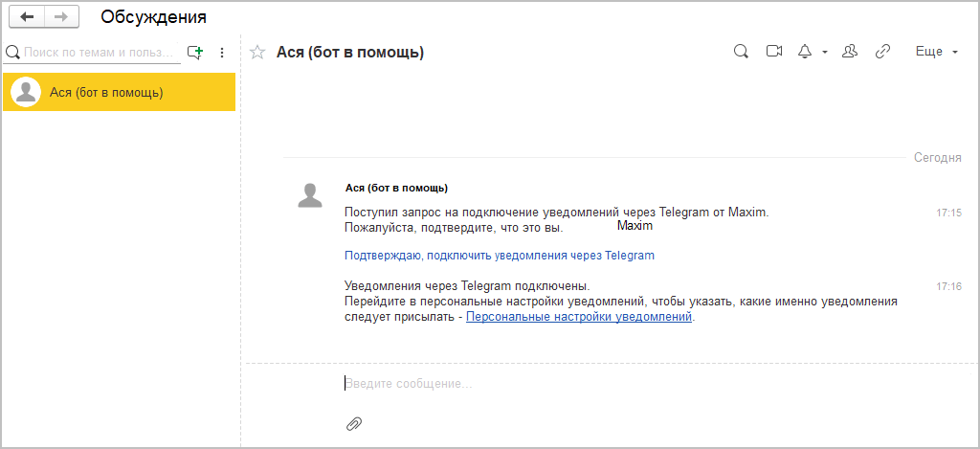The height and width of the screenshot is (449, 980).
Task: Open the three-dot options menu in sidebar
Action: point(222,53)
